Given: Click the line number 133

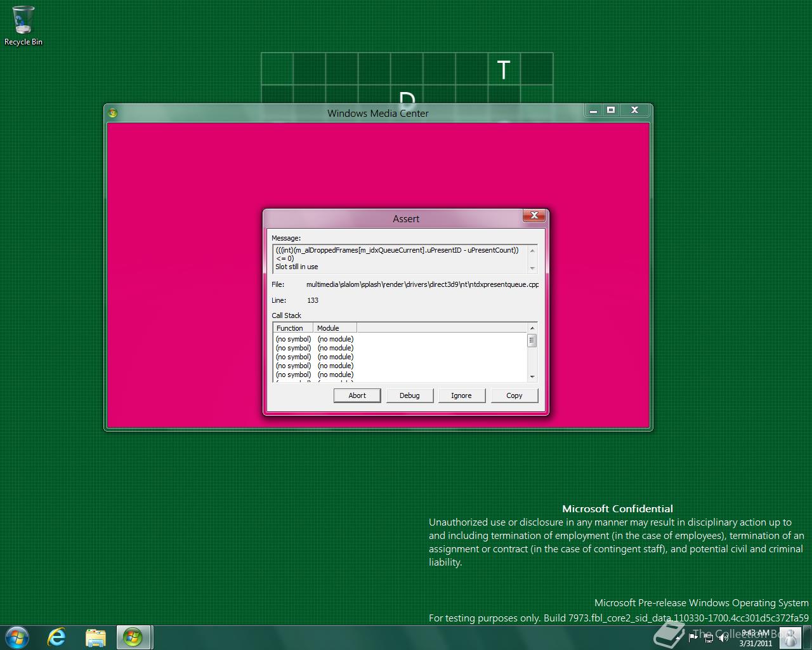Looking at the screenshot, I should point(313,300).
